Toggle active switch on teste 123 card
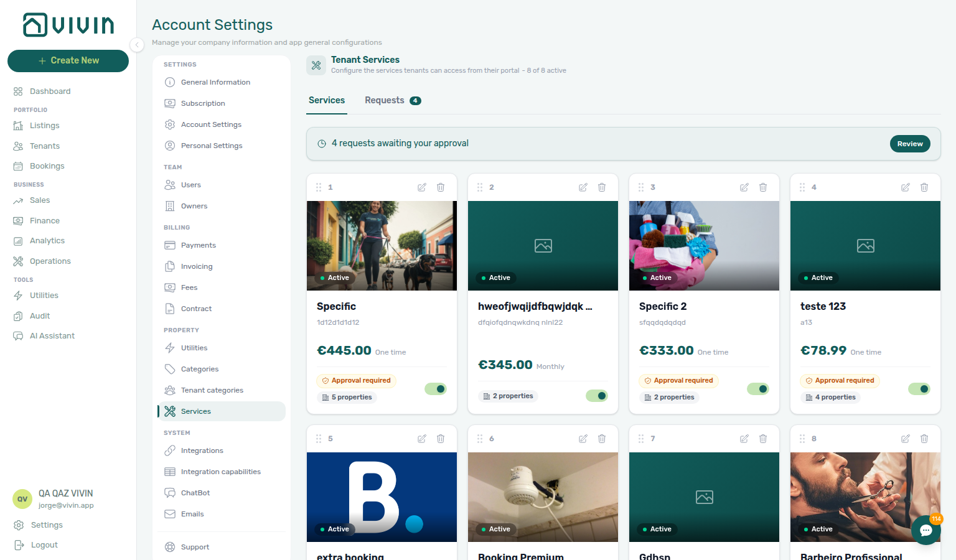 pyautogui.click(x=919, y=389)
